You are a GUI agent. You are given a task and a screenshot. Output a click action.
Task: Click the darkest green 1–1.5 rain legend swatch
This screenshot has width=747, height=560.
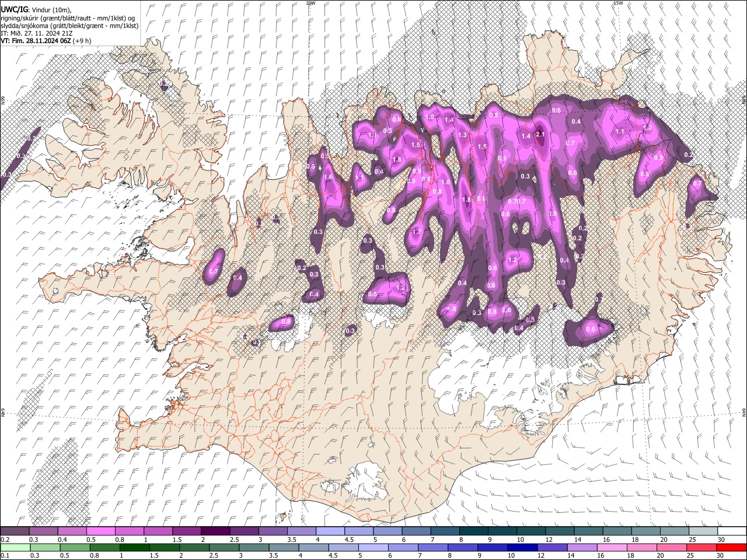(134, 547)
